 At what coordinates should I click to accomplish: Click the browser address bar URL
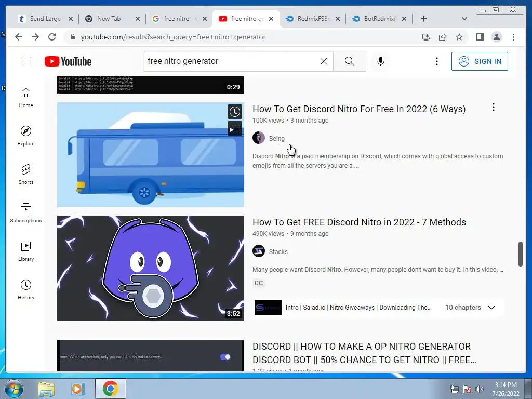pyautogui.click(x=173, y=37)
